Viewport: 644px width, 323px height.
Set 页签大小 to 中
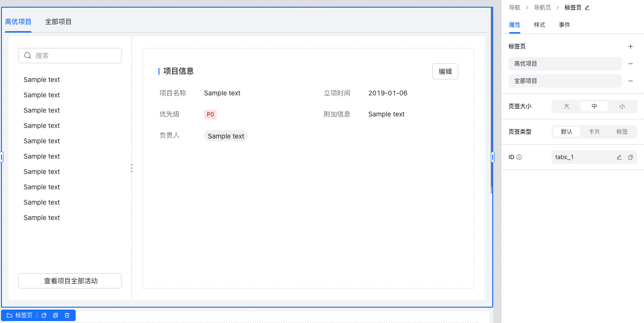(594, 106)
